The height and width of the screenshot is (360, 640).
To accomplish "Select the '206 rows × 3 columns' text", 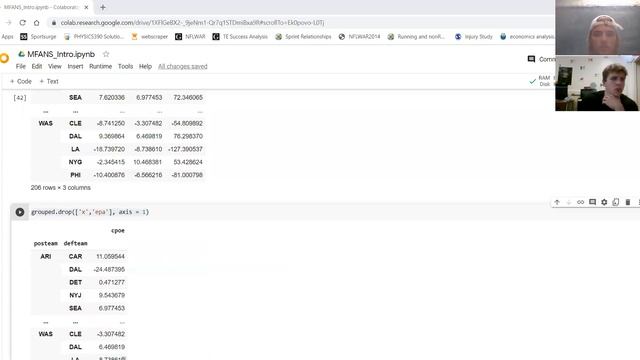I will pyautogui.click(x=60, y=188).
